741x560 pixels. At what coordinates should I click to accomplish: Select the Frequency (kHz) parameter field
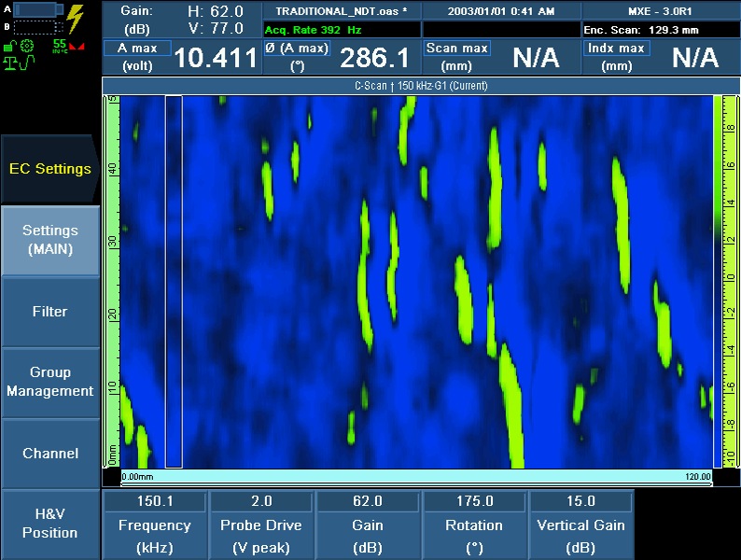(x=155, y=525)
